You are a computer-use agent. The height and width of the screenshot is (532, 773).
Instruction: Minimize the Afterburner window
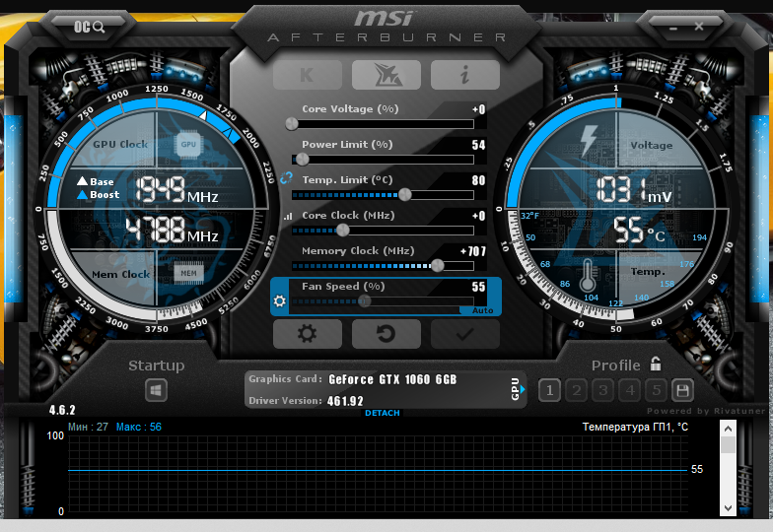click(x=672, y=28)
